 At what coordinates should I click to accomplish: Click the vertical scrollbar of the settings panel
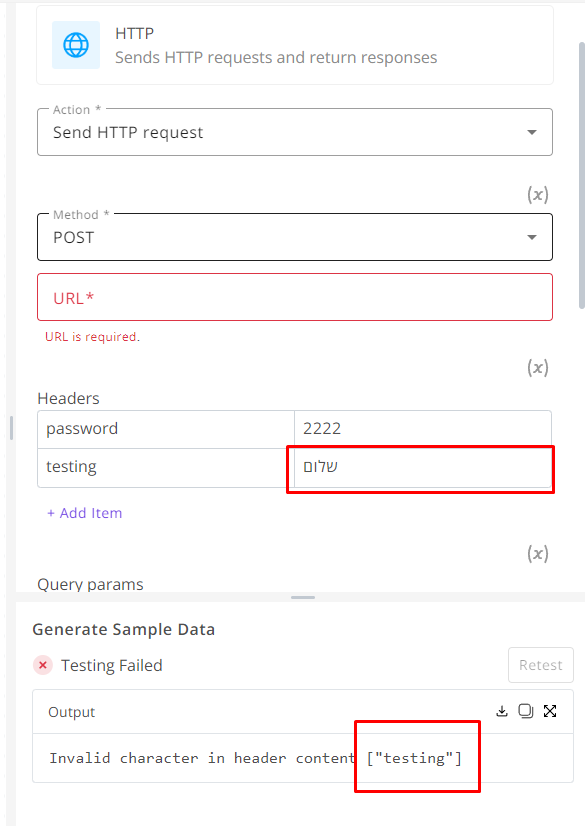[581, 175]
